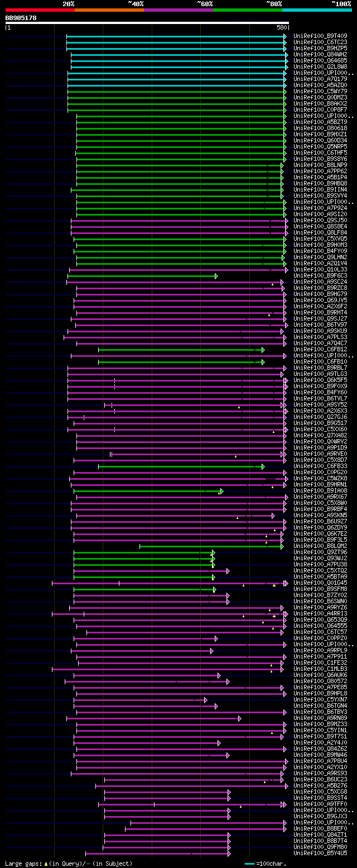Open the UniRef100_B8BEF0 entry
357x868 pixels.
(x=320, y=828)
